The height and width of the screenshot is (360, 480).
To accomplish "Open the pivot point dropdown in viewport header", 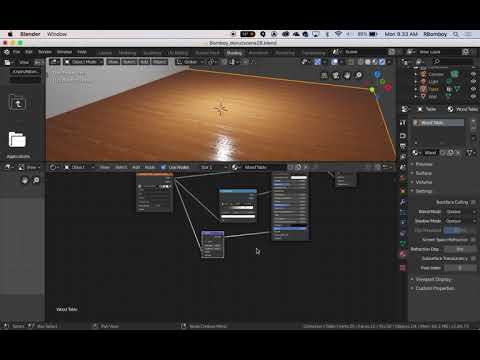I will click(212, 62).
